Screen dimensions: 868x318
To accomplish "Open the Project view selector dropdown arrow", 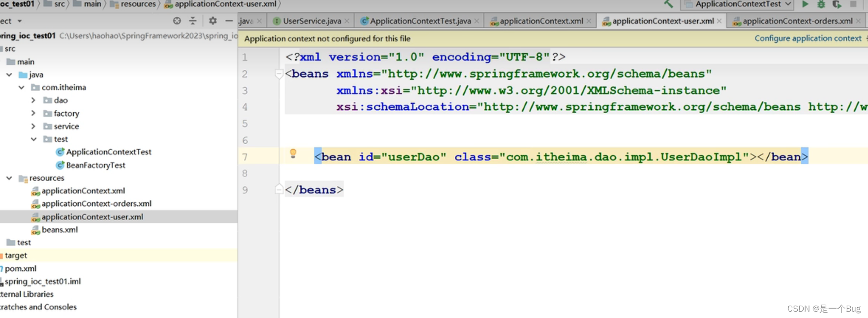I will [20, 21].
